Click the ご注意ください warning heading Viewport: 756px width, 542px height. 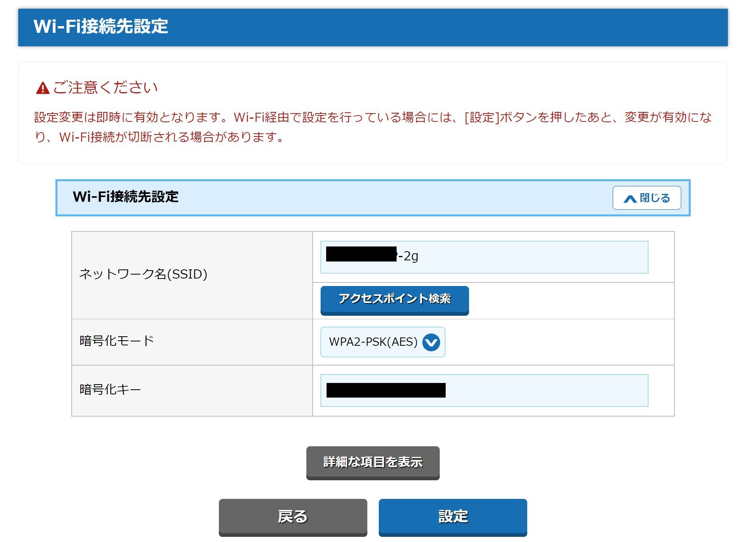(105, 87)
